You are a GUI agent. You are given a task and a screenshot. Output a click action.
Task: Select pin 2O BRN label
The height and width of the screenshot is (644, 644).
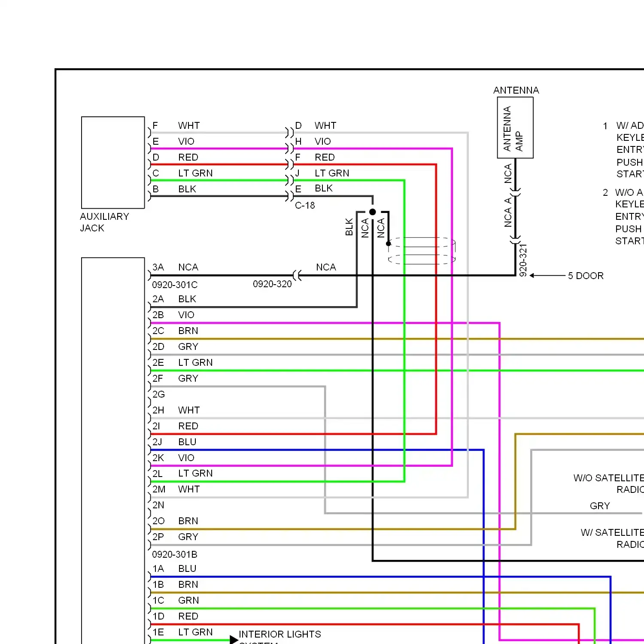pos(175,521)
